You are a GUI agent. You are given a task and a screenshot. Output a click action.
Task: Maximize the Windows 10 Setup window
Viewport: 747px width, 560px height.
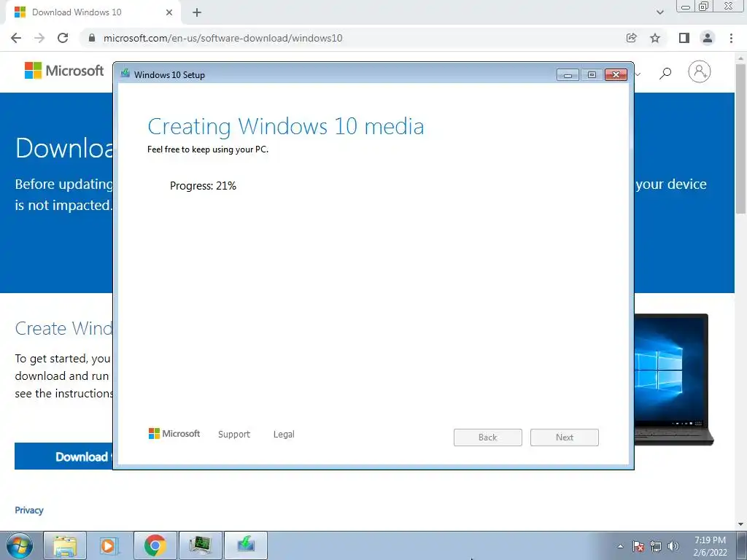[x=592, y=75]
